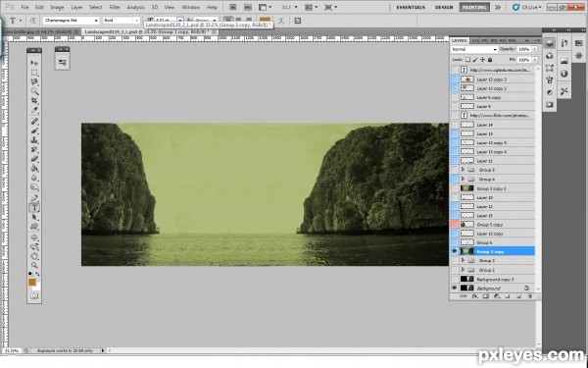The height and width of the screenshot is (368, 588).
Task: Select the Eraser tool
Action: (34, 158)
